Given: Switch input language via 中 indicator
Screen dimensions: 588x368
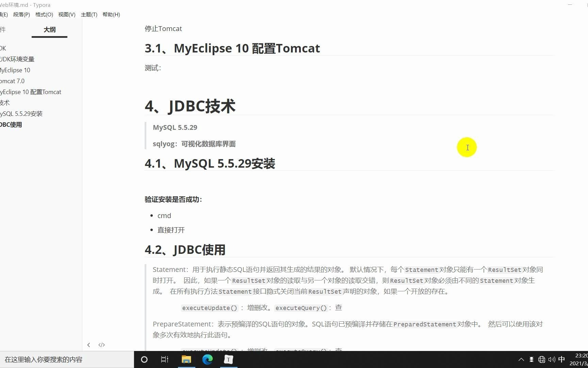Looking at the screenshot, I should point(561,359).
